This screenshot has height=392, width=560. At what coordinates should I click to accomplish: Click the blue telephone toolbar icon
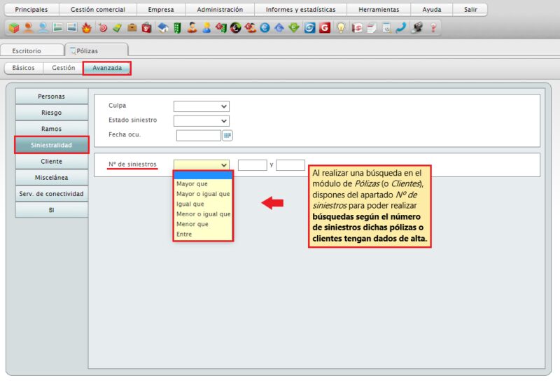tap(401, 28)
